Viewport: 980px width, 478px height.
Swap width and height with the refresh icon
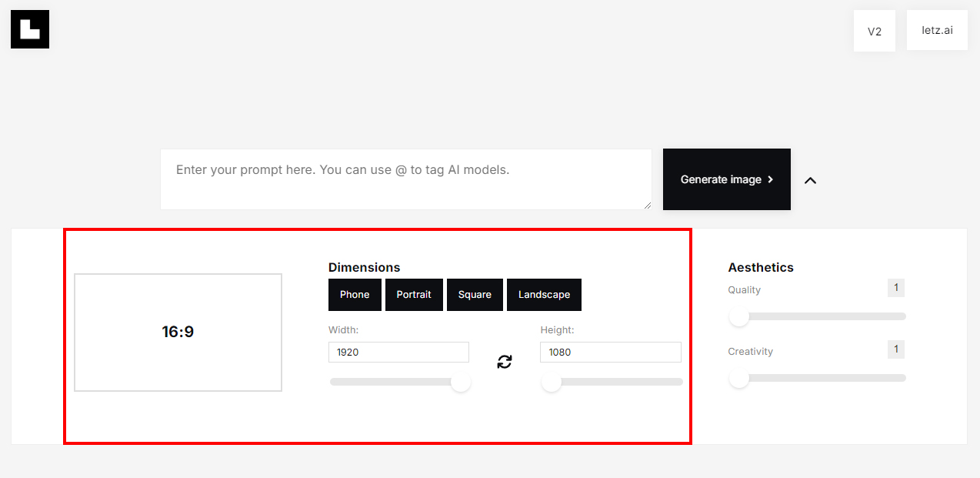[505, 362]
